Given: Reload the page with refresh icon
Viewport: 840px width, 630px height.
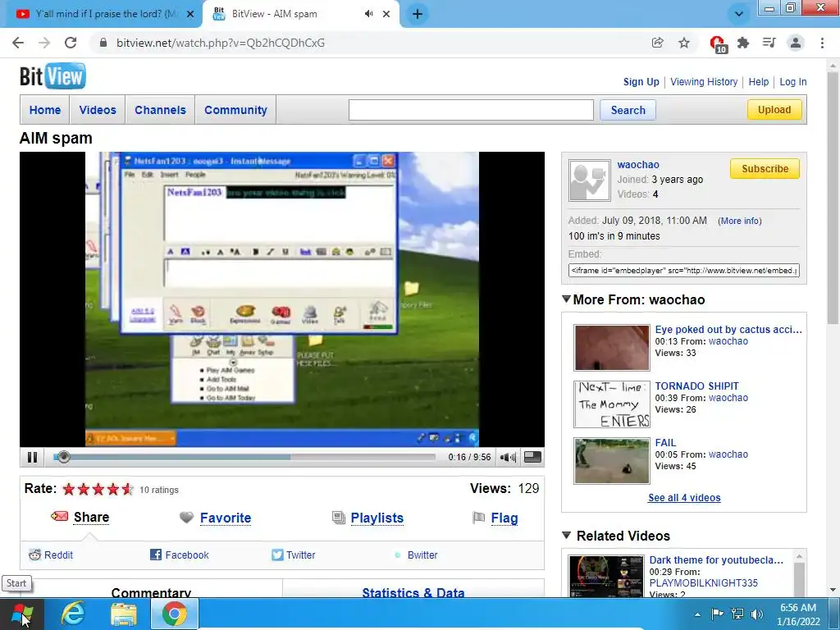Looking at the screenshot, I should click(71, 43).
